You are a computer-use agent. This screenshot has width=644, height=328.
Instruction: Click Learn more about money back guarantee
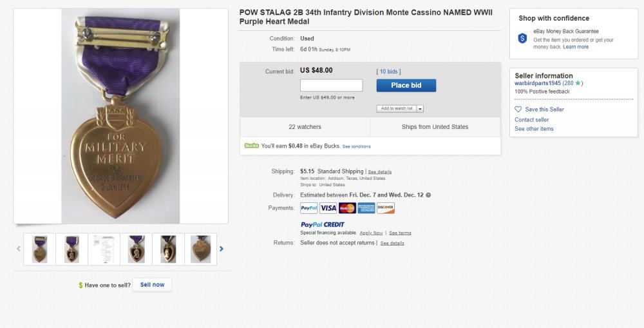pyautogui.click(x=576, y=47)
